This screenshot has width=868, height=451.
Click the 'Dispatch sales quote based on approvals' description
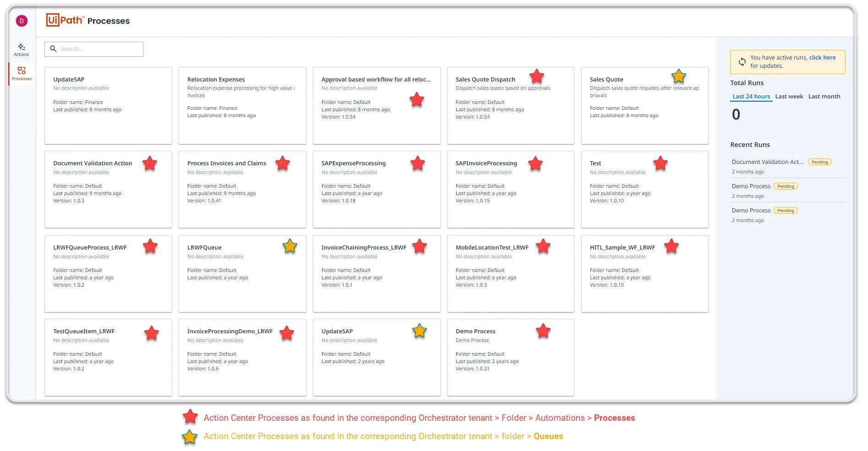(503, 88)
